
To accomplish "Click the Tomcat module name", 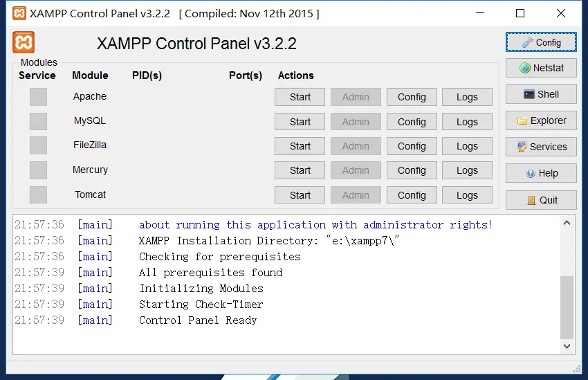I will [90, 194].
